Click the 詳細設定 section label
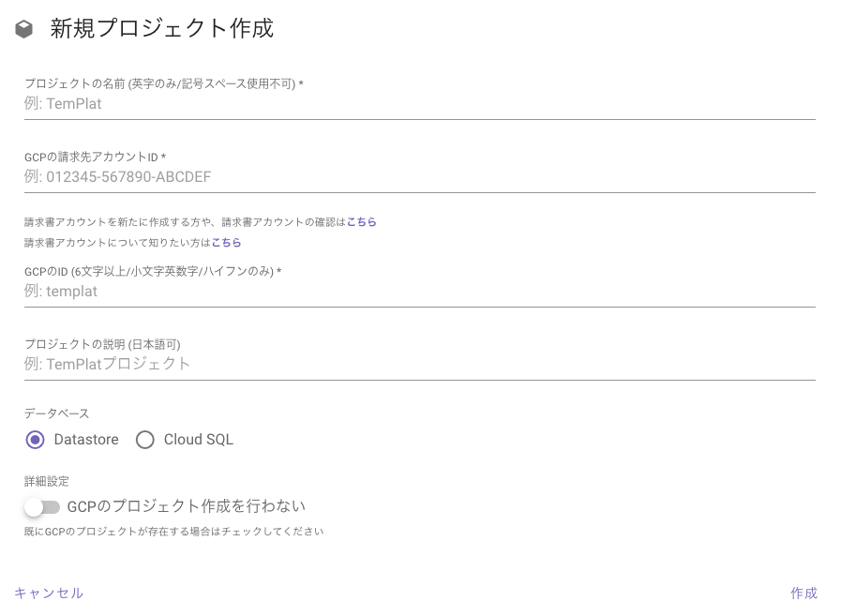Image resolution: width=841 pixels, height=616 pixels. 47,481
